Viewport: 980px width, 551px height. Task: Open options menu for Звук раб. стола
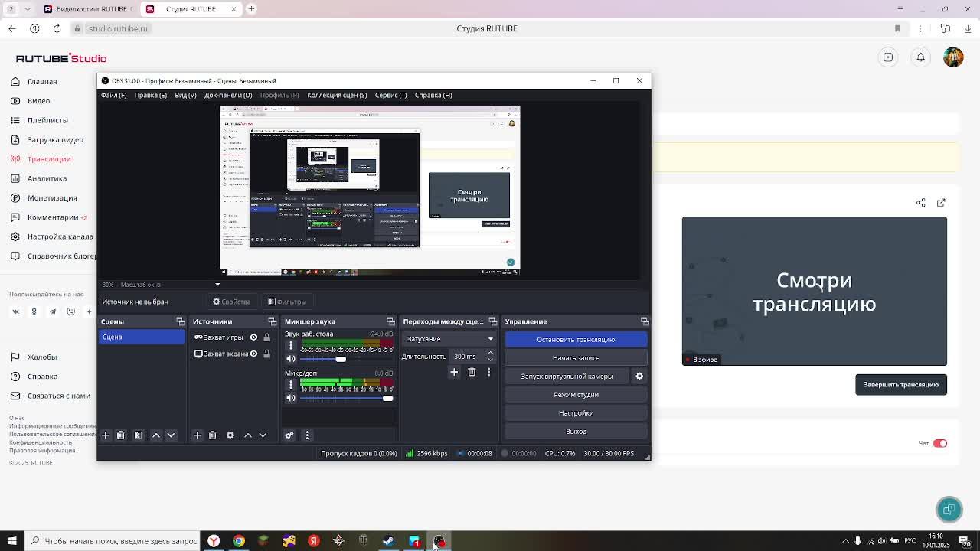coord(290,345)
